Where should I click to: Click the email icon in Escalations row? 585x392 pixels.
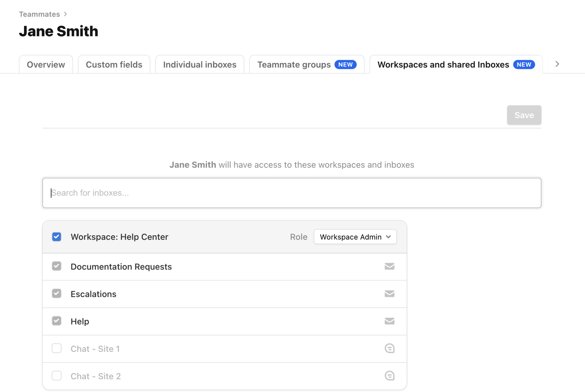pos(389,294)
